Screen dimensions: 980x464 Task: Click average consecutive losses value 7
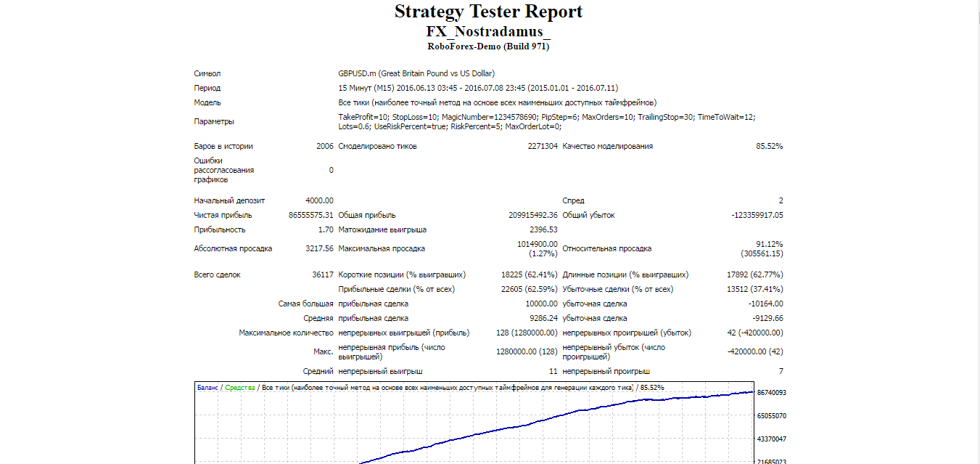click(x=781, y=371)
